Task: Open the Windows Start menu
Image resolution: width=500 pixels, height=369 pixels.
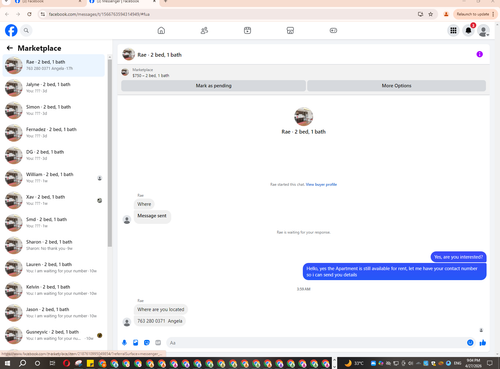Action: click(x=7, y=363)
